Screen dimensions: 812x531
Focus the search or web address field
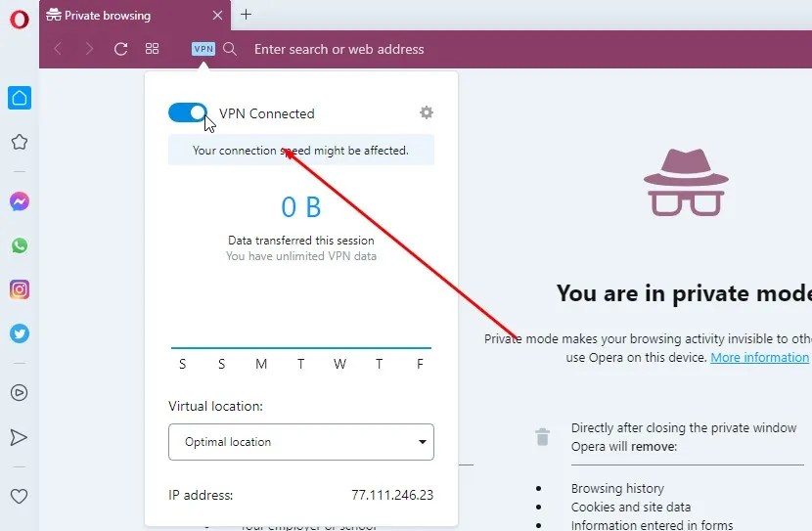[x=339, y=49]
